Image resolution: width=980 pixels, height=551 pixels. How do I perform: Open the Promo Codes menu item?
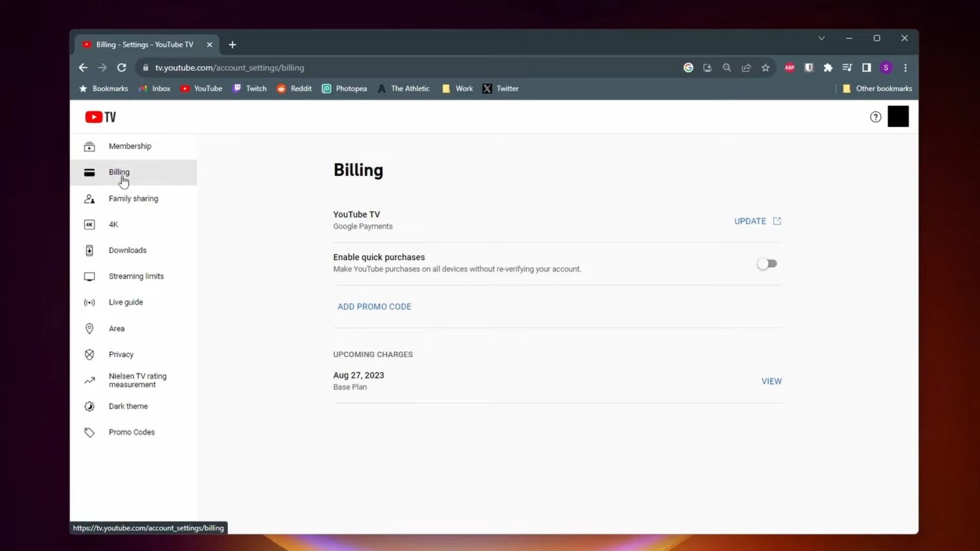click(x=131, y=432)
